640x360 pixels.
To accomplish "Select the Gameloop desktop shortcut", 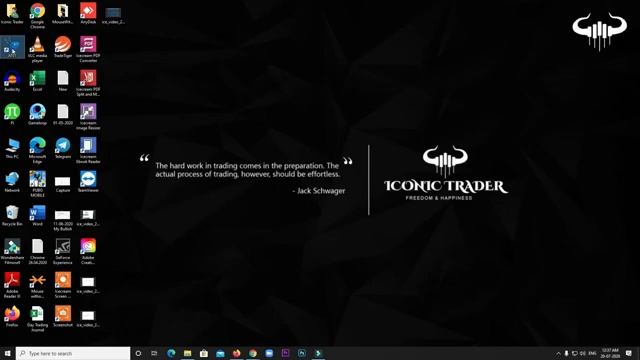I will [x=38, y=115].
